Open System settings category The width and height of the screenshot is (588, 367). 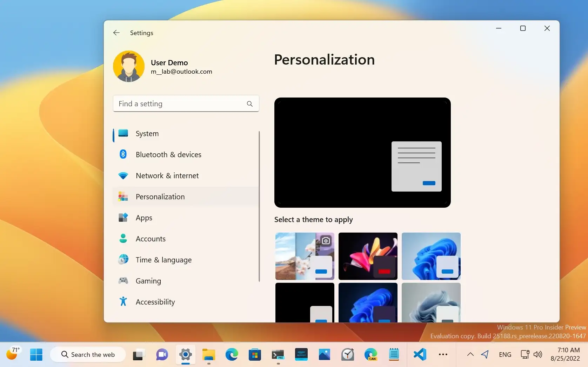click(185, 134)
